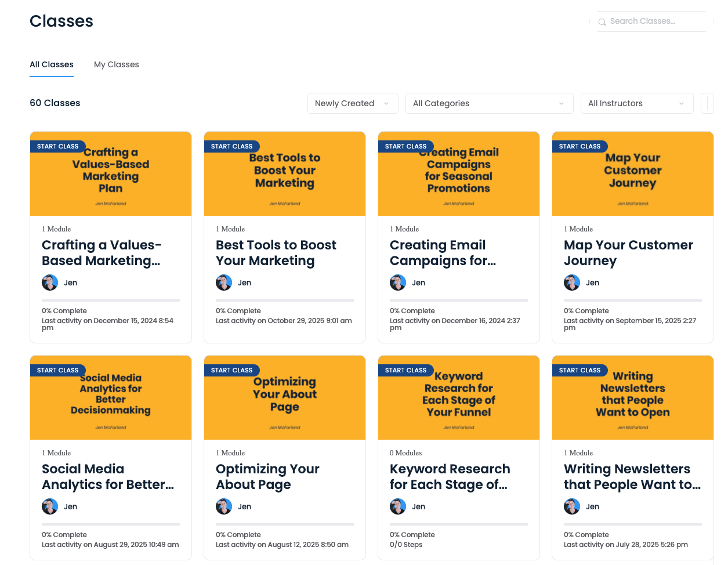Open the All Instructors filter dropdown
728x565 pixels.
[636, 103]
